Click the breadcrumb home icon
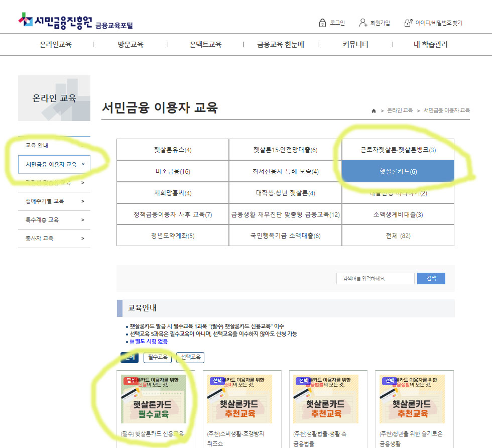 click(374, 111)
